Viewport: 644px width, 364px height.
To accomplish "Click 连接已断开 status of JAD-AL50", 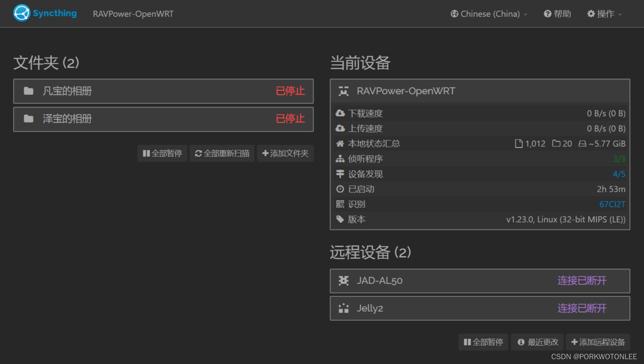I will 582,280.
